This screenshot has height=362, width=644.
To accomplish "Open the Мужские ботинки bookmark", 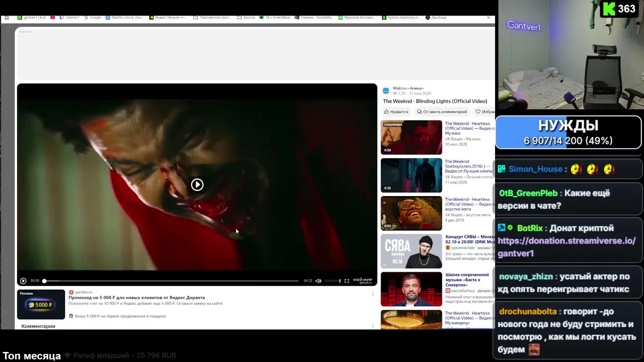I will tap(357, 18).
